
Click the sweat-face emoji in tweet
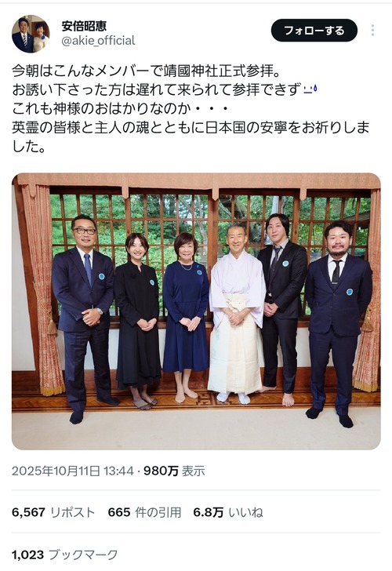(310, 89)
